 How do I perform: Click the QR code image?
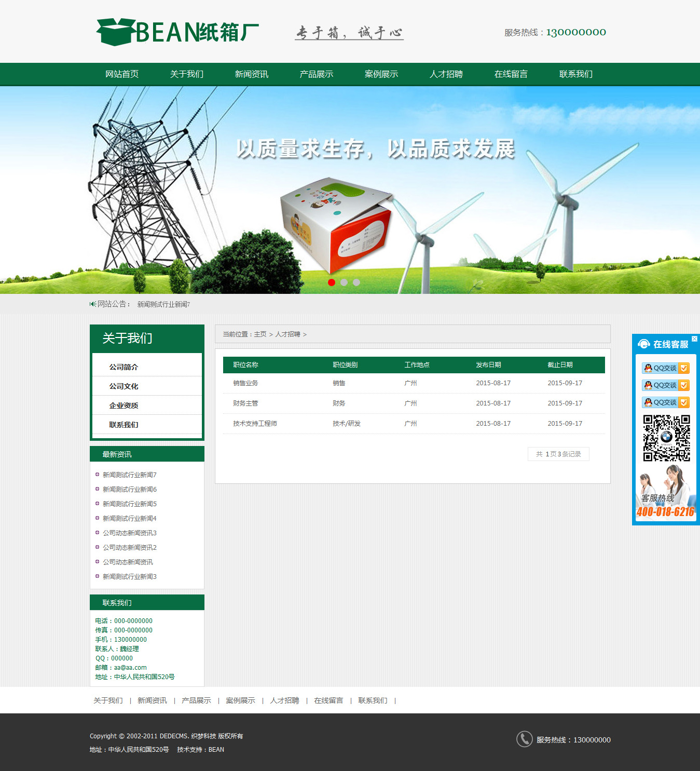(666, 438)
